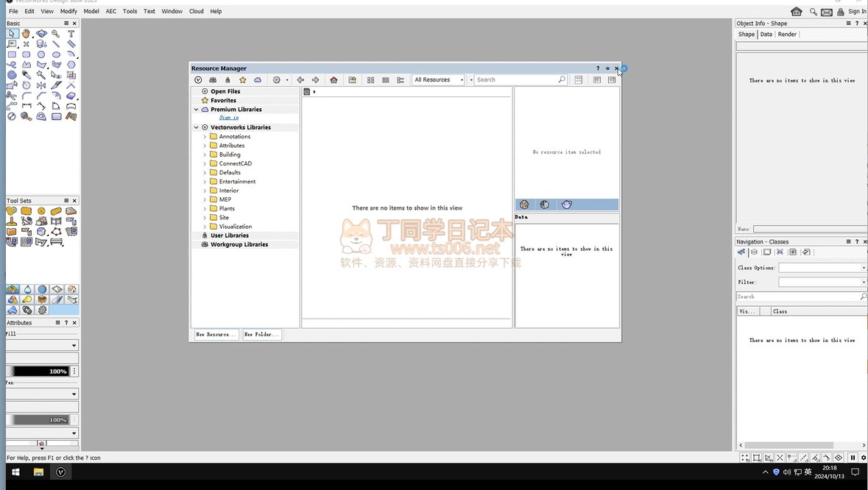Switch to list view in Resource Manager
The height and width of the screenshot is (490, 868).
(385, 80)
